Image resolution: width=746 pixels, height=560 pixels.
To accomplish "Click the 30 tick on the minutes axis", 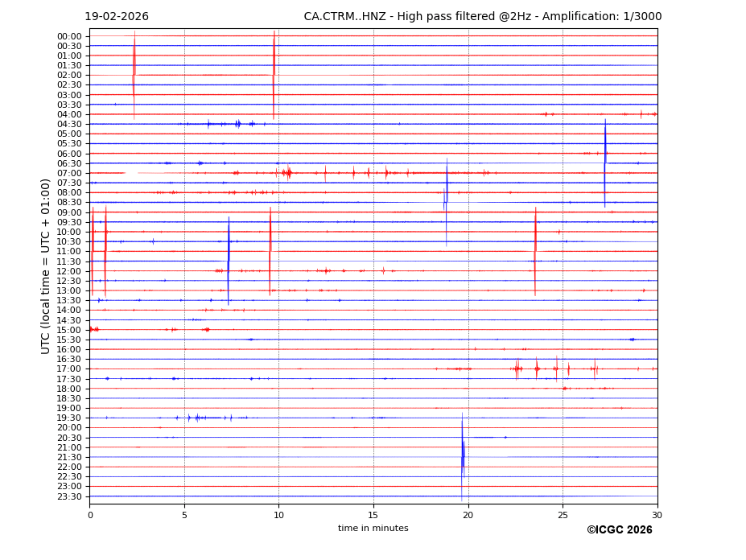I will pos(657,515).
